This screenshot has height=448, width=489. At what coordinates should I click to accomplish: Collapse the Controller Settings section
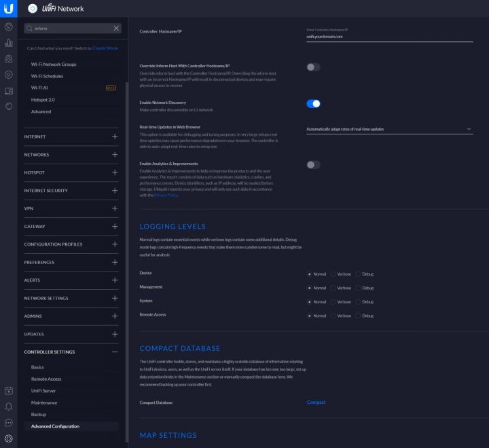[115, 352]
